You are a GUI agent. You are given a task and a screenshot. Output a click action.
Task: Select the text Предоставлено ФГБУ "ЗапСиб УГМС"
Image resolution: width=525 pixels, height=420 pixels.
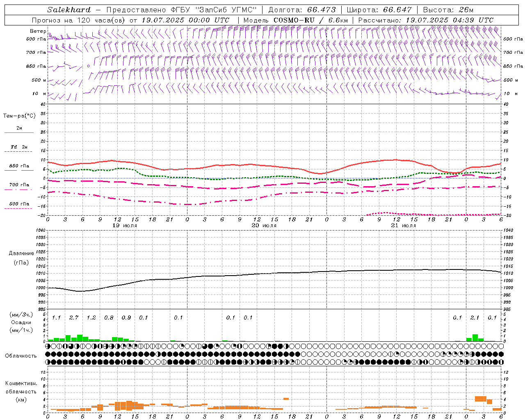tap(181, 10)
